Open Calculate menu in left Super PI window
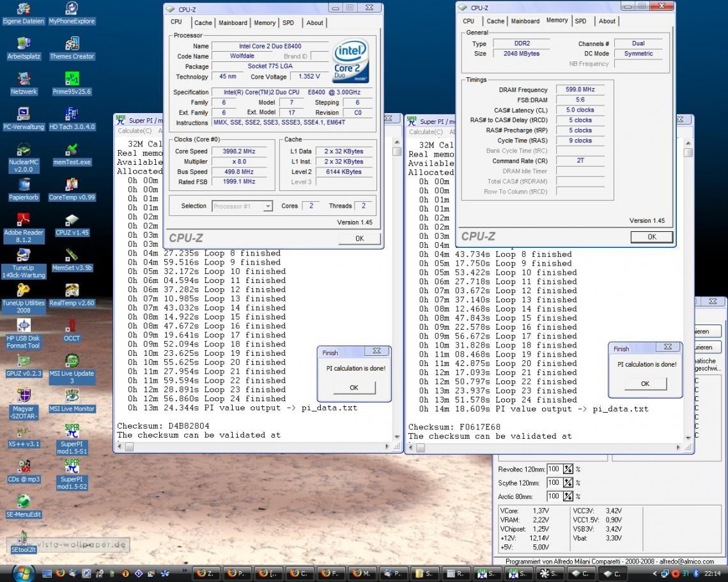Image resolution: width=728 pixels, height=582 pixels. click(x=135, y=131)
